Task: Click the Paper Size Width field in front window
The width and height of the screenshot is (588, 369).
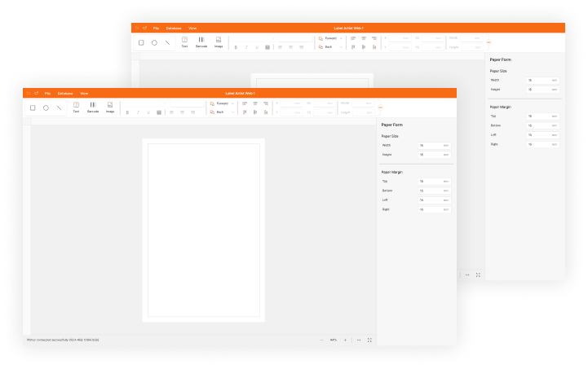Action: 434,145
